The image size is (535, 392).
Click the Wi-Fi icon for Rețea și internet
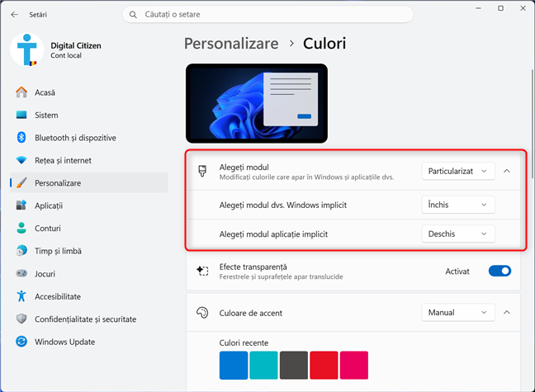click(x=21, y=160)
